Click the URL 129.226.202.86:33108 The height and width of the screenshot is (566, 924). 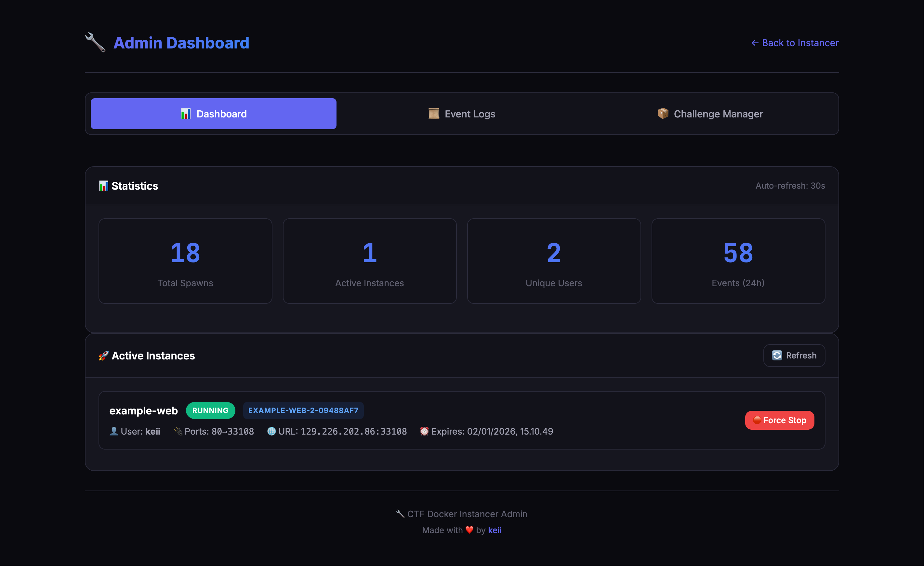[354, 431]
